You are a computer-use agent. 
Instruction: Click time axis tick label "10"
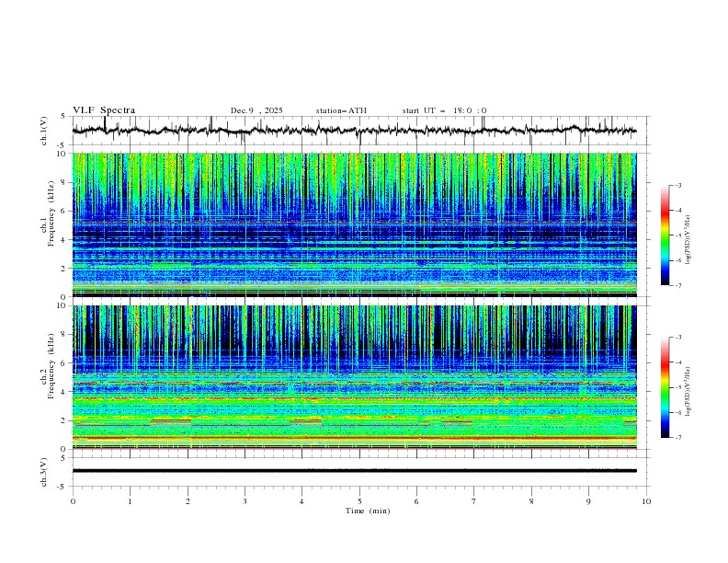coord(646,501)
